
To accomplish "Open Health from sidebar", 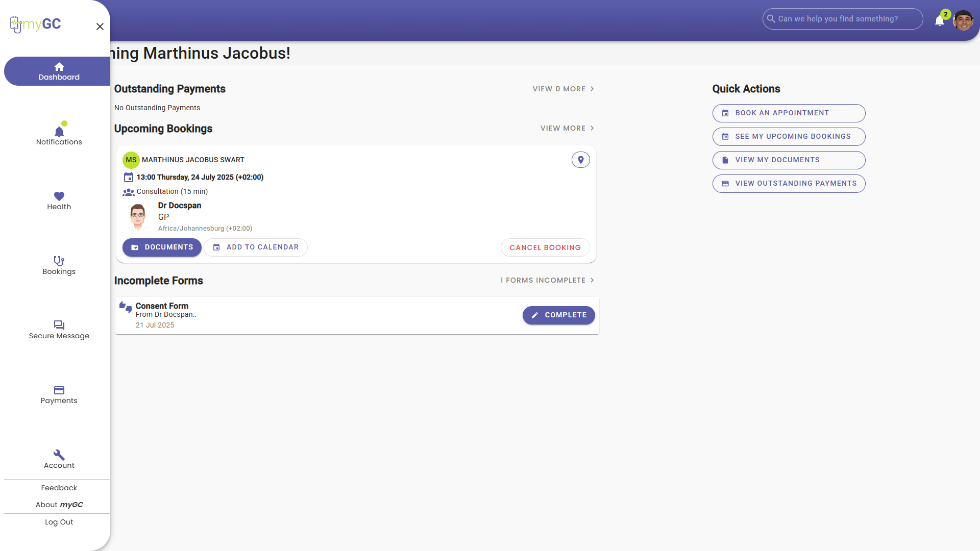I will 59,201.
